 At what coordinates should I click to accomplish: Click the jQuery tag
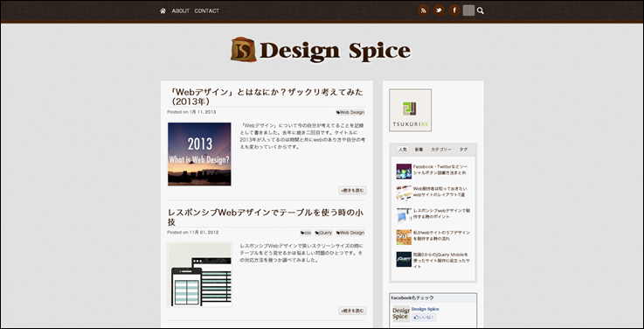(x=323, y=233)
